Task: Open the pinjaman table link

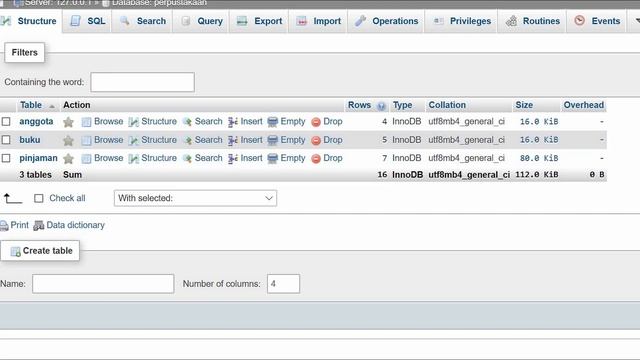Action: 38,158
